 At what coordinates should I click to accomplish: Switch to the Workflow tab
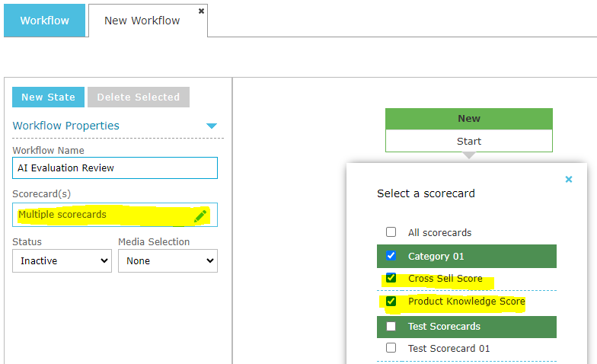click(x=44, y=21)
